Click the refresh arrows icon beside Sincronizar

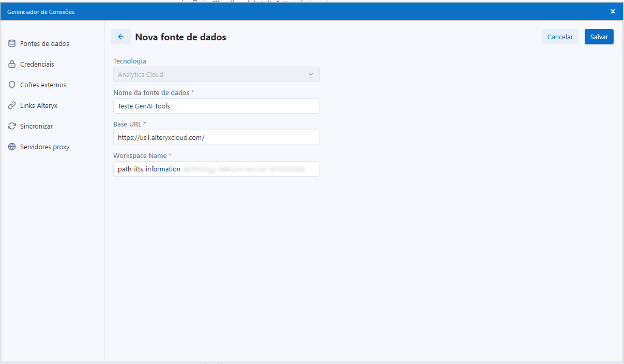click(12, 126)
